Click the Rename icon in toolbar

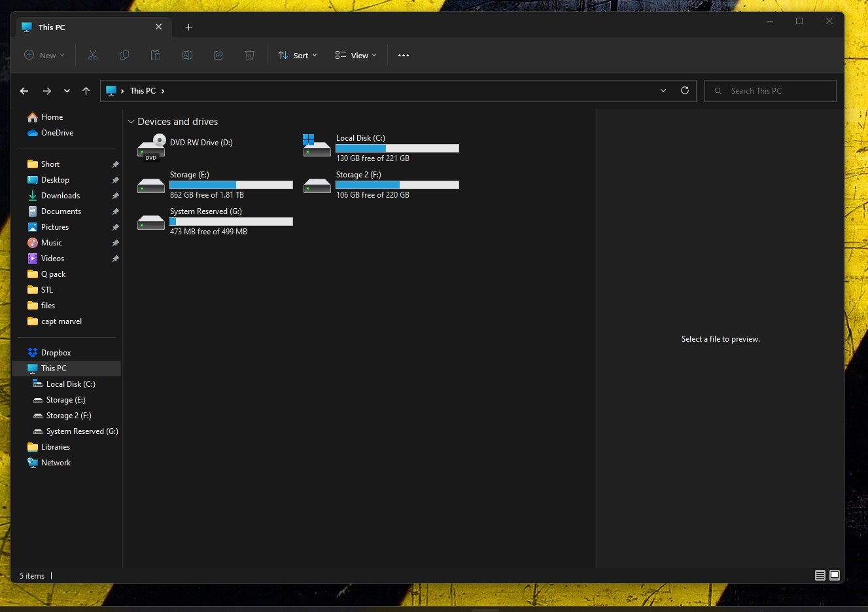(x=187, y=56)
